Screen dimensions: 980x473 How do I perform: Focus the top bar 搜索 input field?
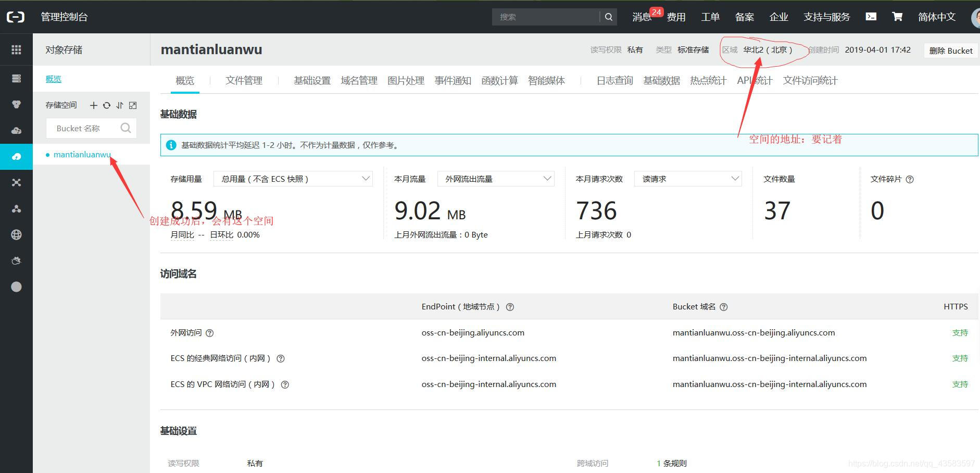coord(546,17)
